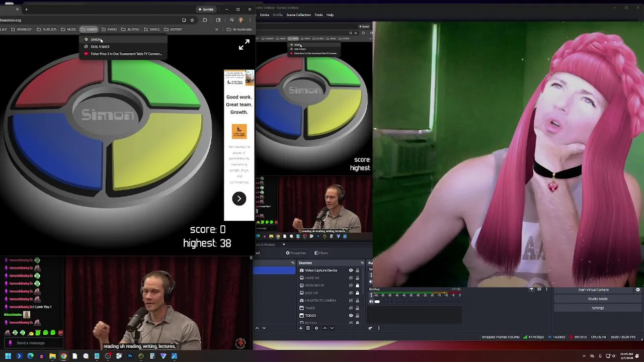644x362 pixels.
Task: Open Microsoft Edge from taskbar
Action: coord(30,356)
